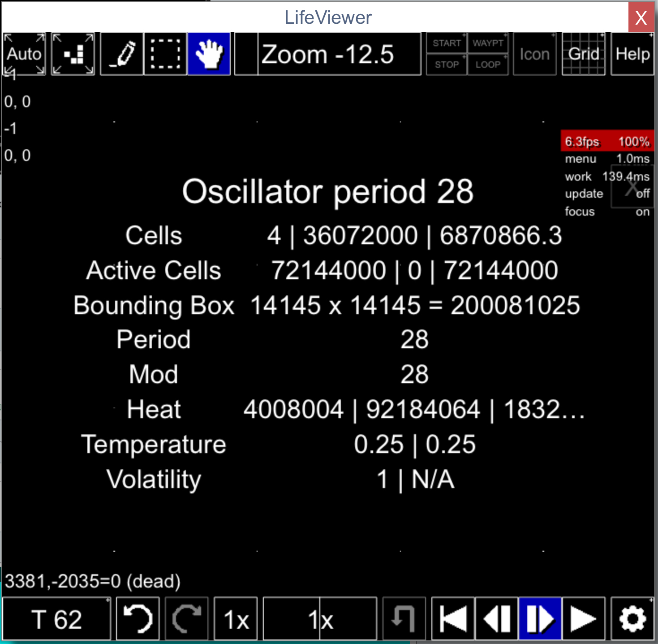Screen dimensions: 658x644
Task: Click the 1x speed button
Action: pos(236,619)
